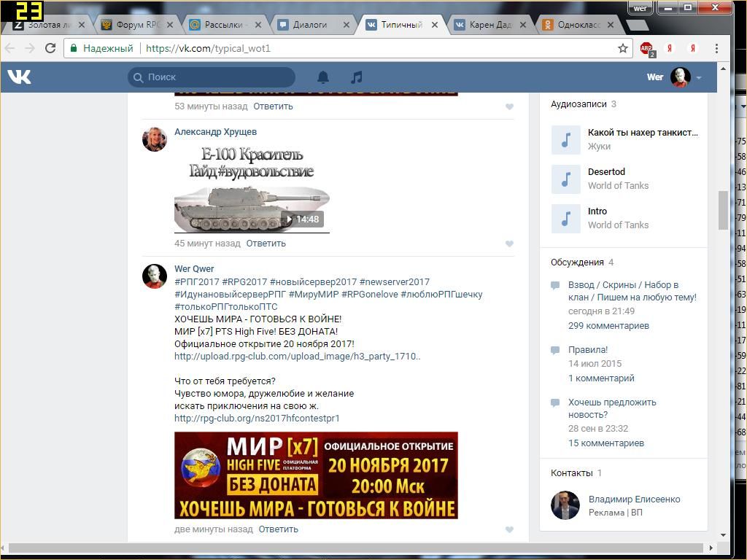Open the МИР x7 High Five banner image
Image resolution: width=747 pixels, height=560 pixels.
(x=316, y=475)
